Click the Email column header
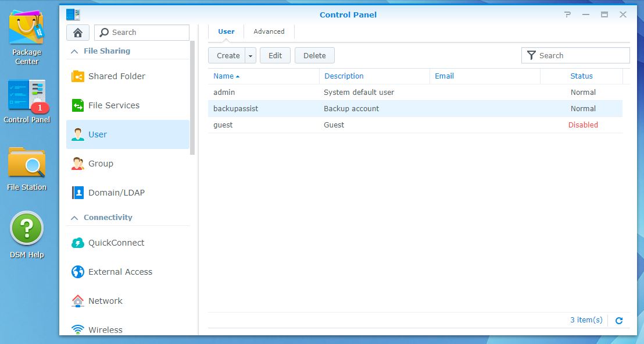 [x=485, y=76]
